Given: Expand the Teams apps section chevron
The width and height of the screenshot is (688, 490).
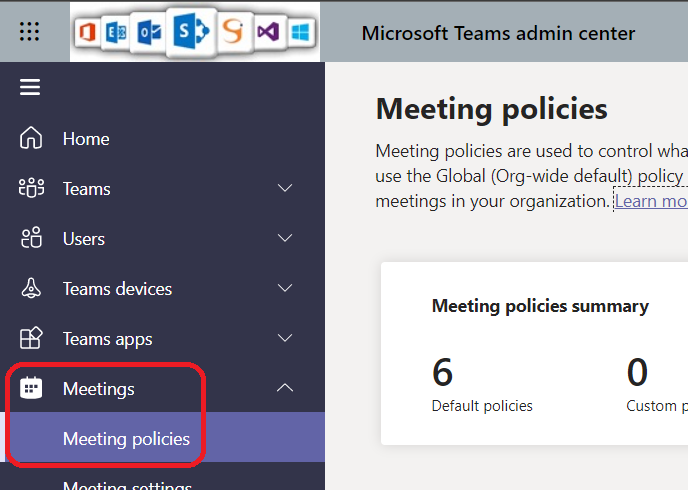Looking at the screenshot, I should coord(285,338).
